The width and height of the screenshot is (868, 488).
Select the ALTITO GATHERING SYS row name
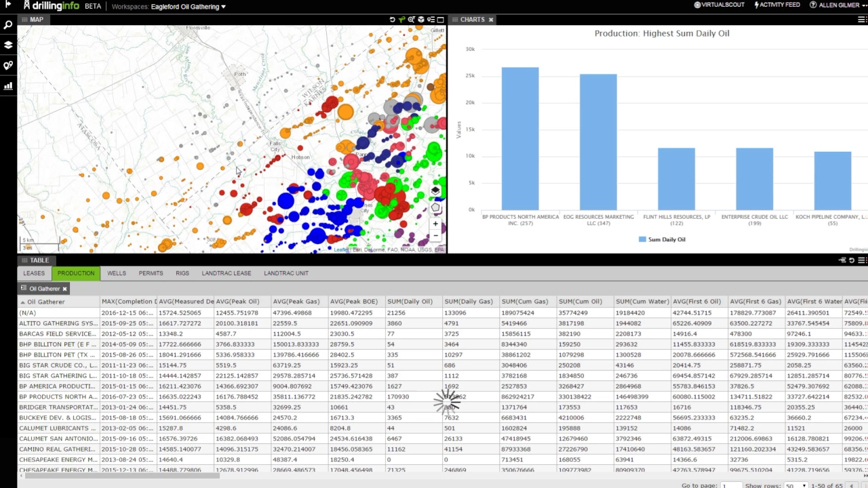(58, 323)
